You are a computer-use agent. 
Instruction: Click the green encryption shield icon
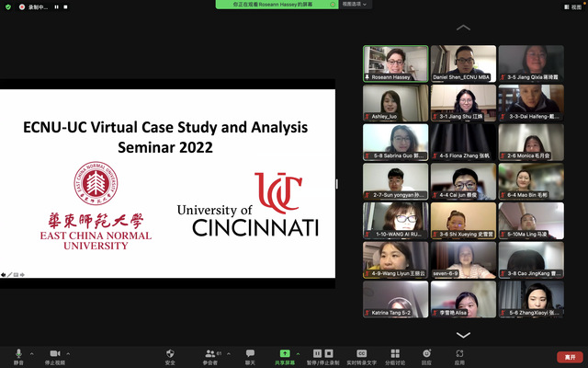coord(8,7)
